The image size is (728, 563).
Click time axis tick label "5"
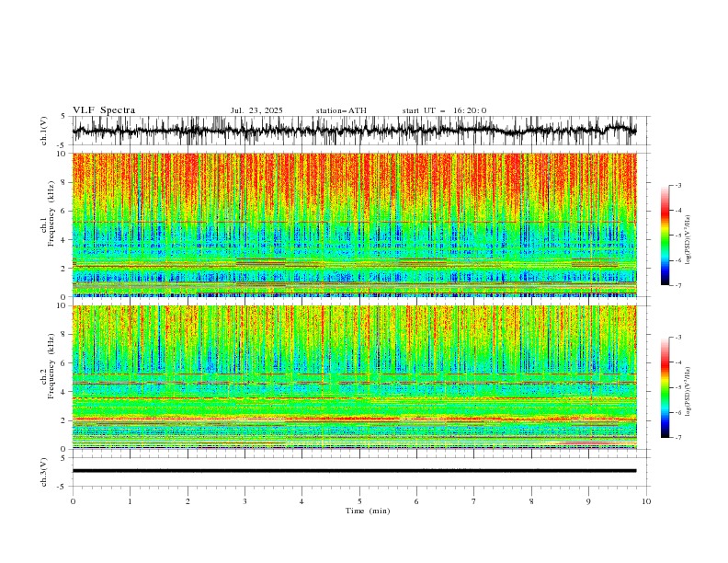359,501
